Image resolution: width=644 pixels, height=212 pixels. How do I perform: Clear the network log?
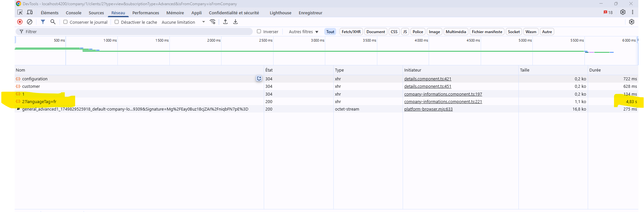(30, 22)
